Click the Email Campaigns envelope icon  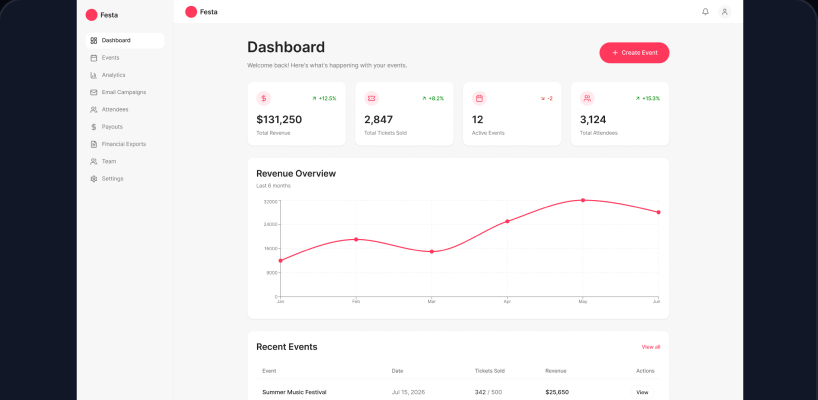[x=93, y=92]
